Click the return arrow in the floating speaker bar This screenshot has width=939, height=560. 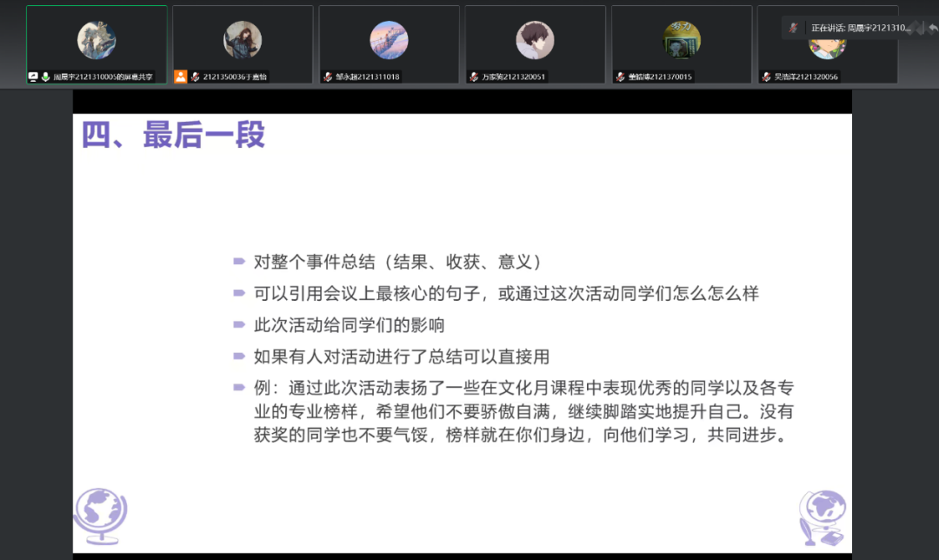coord(932,28)
